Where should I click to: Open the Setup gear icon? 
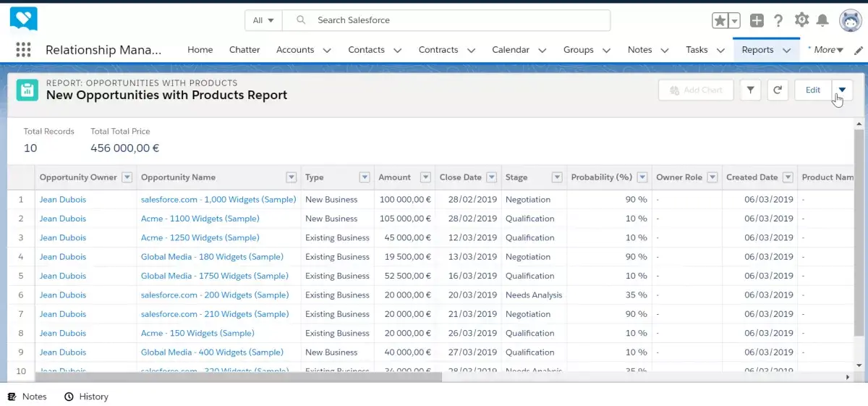tap(801, 20)
